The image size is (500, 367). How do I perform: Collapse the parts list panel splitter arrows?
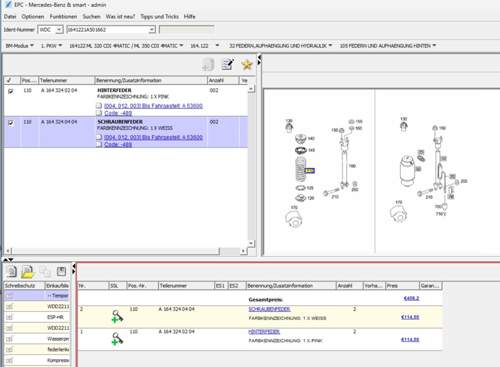[x=259, y=61]
